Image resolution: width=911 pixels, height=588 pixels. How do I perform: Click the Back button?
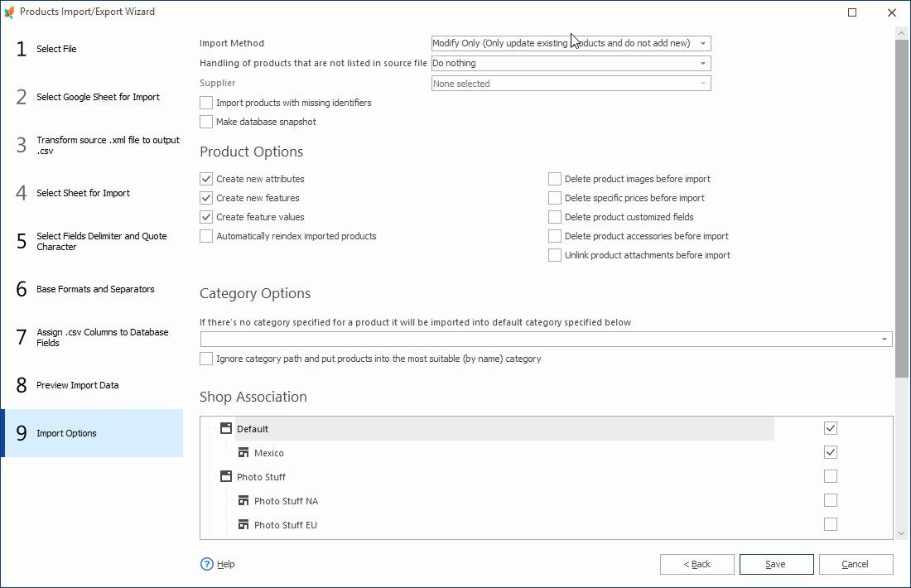pyautogui.click(x=697, y=564)
